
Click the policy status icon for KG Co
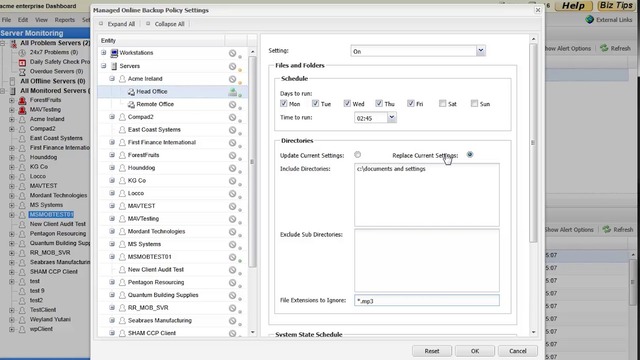(232, 181)
